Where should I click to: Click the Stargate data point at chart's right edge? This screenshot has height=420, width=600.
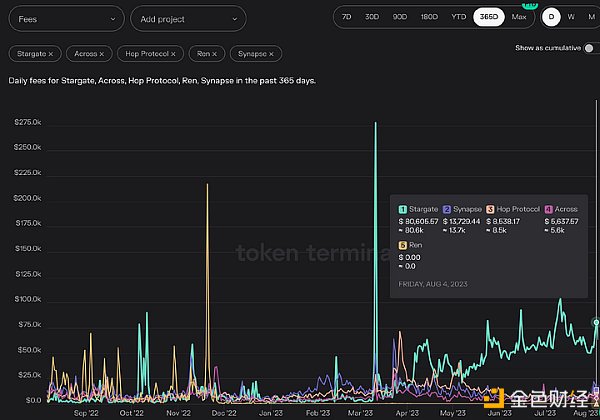pos(596,322)
